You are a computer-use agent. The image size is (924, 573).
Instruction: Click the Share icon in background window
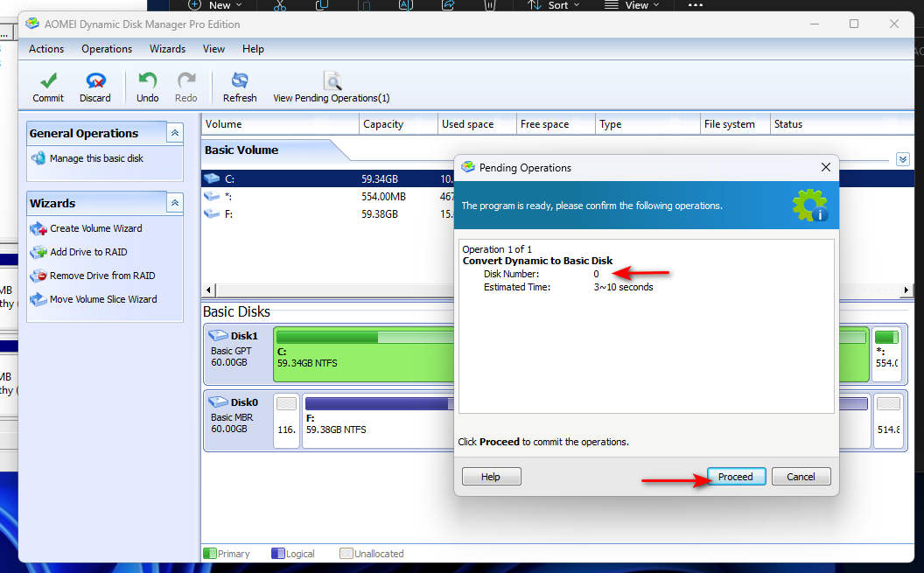point(449,5)
